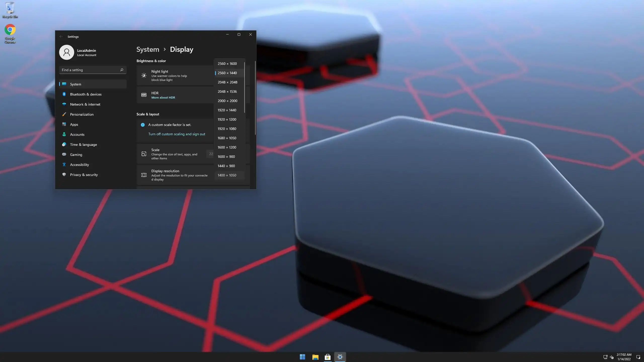Click Turn off custom scaling and sign out
The image size is (644, 362).
[177, 134]
